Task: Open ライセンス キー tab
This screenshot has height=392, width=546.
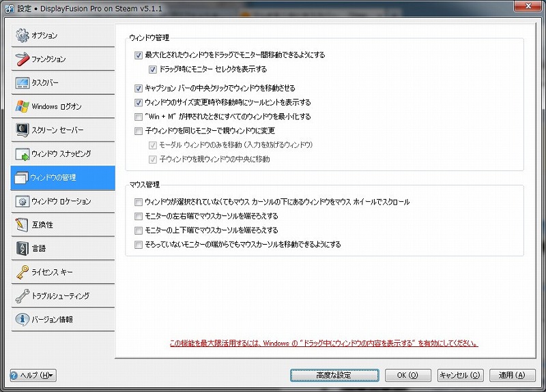Action: 63,272
